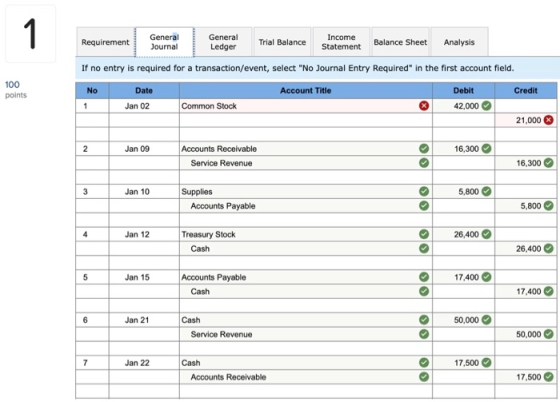Click the green check next to Treasury Stock
The image size is (560, 402).
tap(424, 234)
